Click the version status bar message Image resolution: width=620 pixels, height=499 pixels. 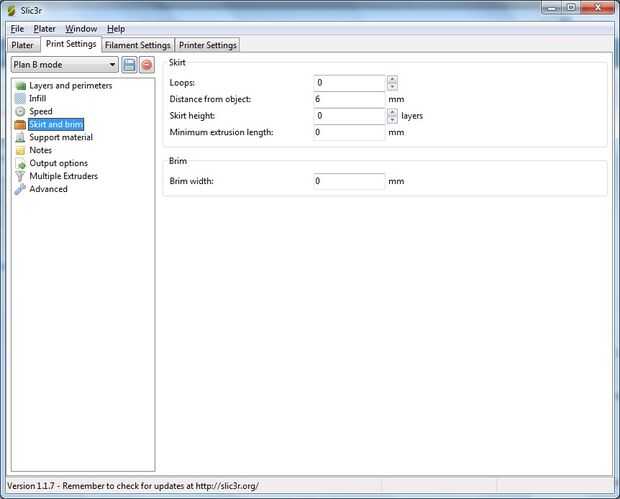coord(133,486)
